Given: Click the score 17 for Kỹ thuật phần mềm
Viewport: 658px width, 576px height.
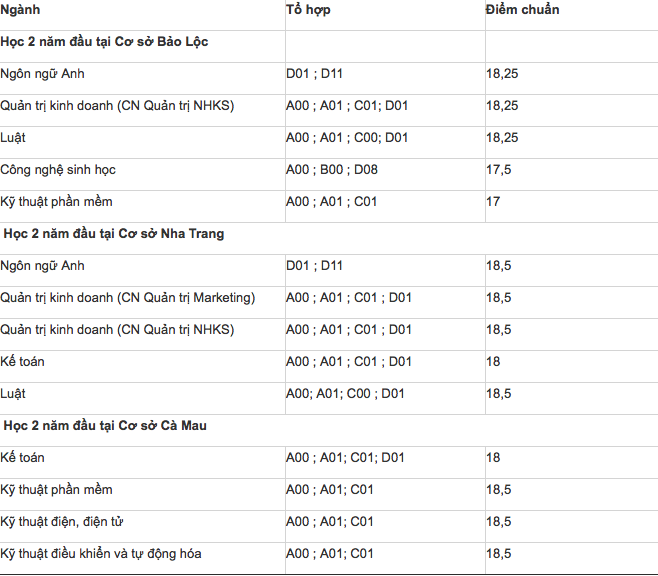Looking at the screenshot, I should pyautogui.click(x=494, y=202).
